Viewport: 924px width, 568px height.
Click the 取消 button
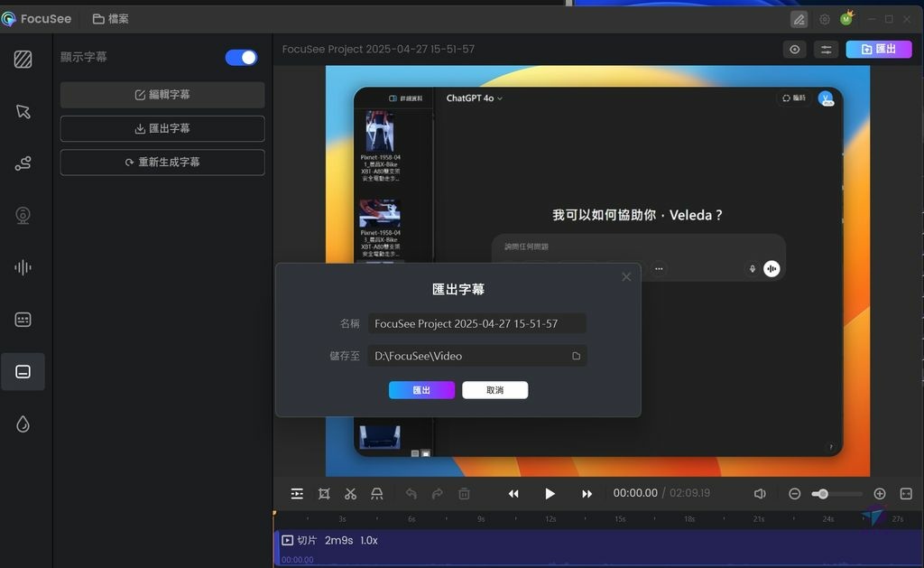pyautogui.click(x=495, y=390)
